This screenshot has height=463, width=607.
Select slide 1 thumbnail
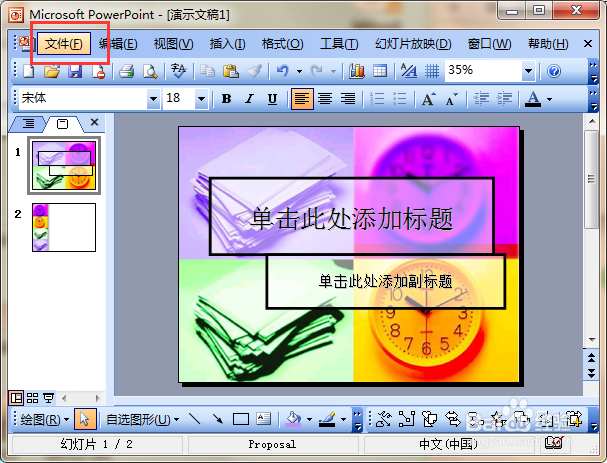point(64,165)
